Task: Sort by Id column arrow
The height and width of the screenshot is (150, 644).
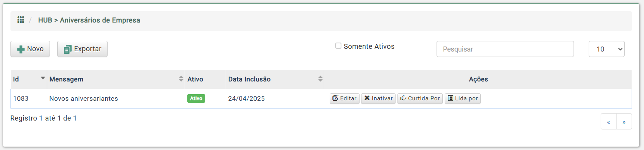Action: 43,78
